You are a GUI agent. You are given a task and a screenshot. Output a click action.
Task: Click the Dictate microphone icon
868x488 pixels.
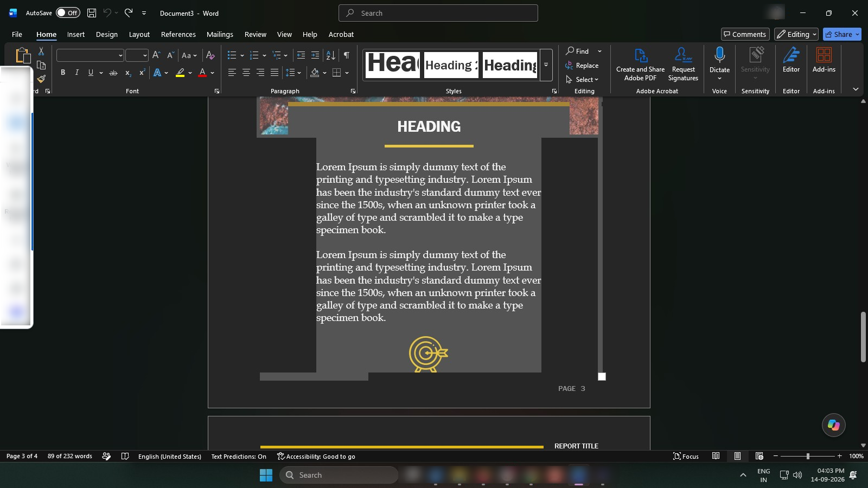719,55
